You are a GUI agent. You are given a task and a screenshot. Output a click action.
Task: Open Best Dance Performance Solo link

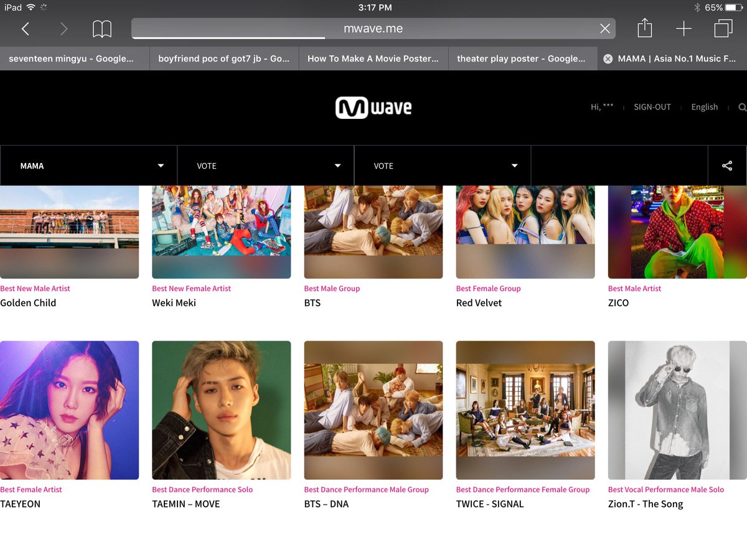(202, 489)
